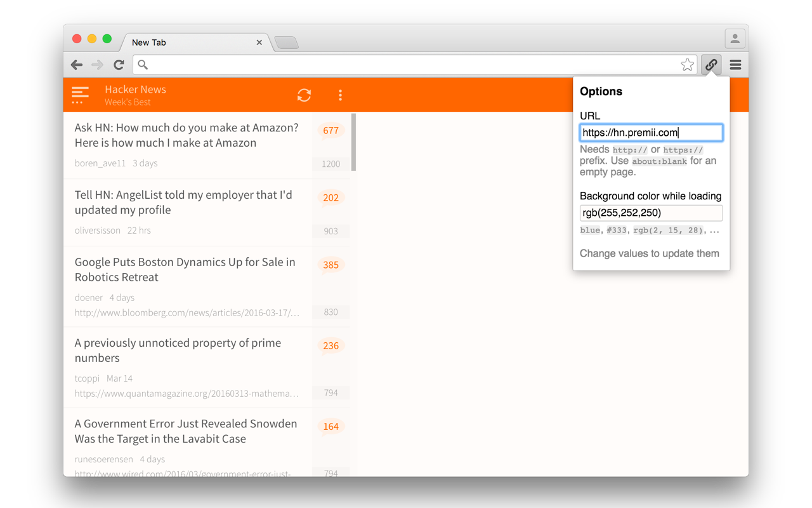The height and width of the screenshot is (508, 812).
Task: Open the Amazon salaries Ask HN story
Action: [x=186, y=135]
